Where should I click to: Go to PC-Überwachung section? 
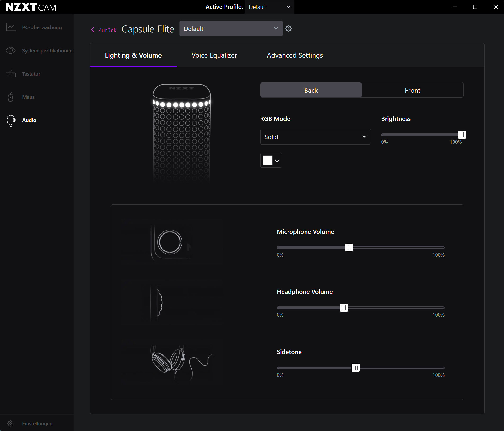tap(42, 27)
